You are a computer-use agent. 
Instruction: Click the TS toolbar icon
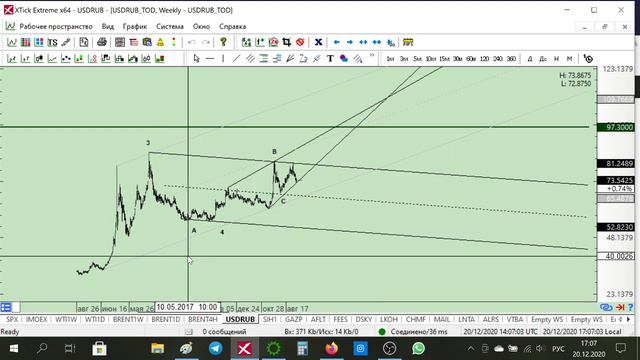[x=52, y=42]
